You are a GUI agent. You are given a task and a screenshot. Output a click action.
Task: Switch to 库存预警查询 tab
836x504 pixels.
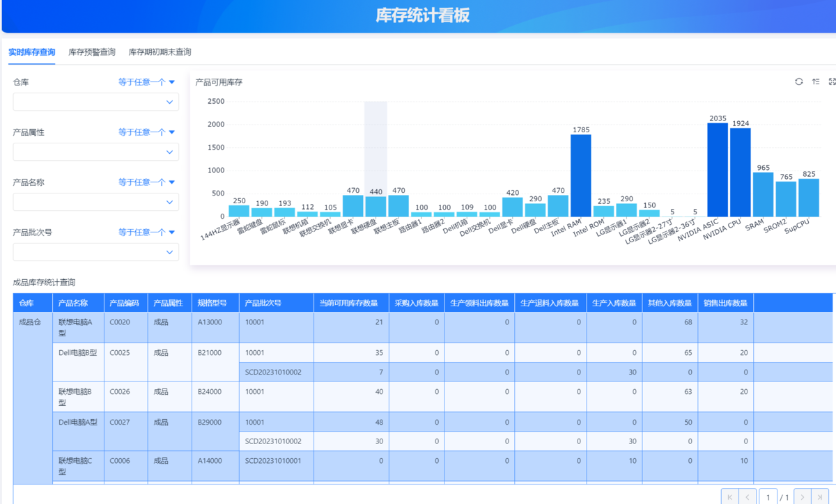[x=92, y=52]
